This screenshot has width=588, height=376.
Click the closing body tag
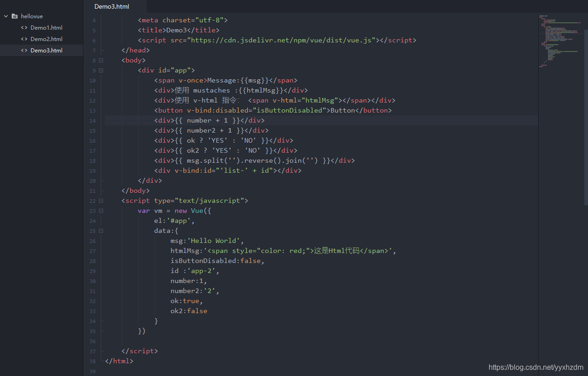(135, 191)
